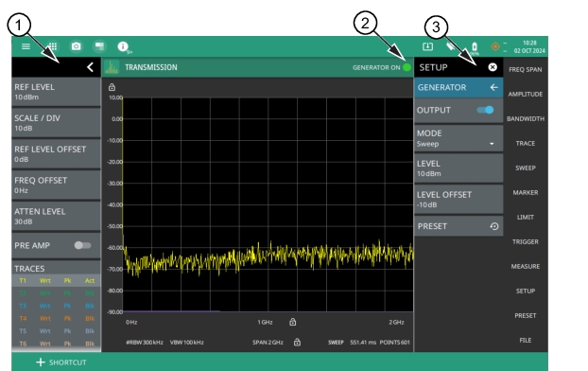The image size is (588, 371).
Task: Close the SETUP panel
Action: point(493,67)
